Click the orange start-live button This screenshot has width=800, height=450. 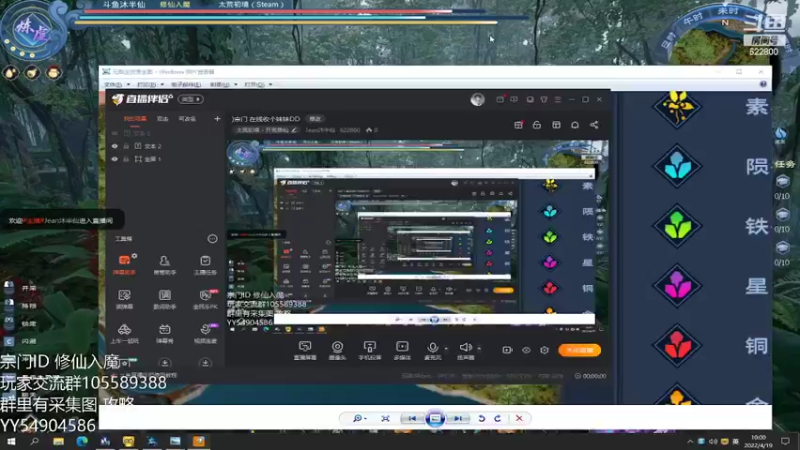point(580,350)
